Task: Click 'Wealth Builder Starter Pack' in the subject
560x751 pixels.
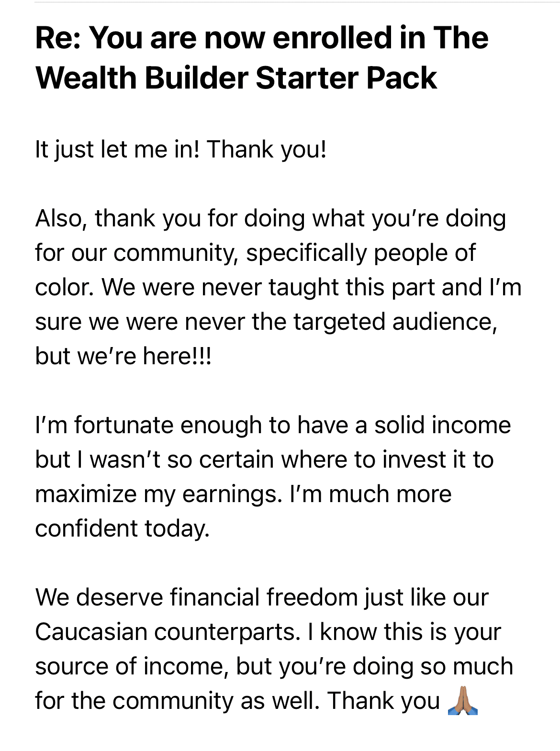Action: pos(236,78)
